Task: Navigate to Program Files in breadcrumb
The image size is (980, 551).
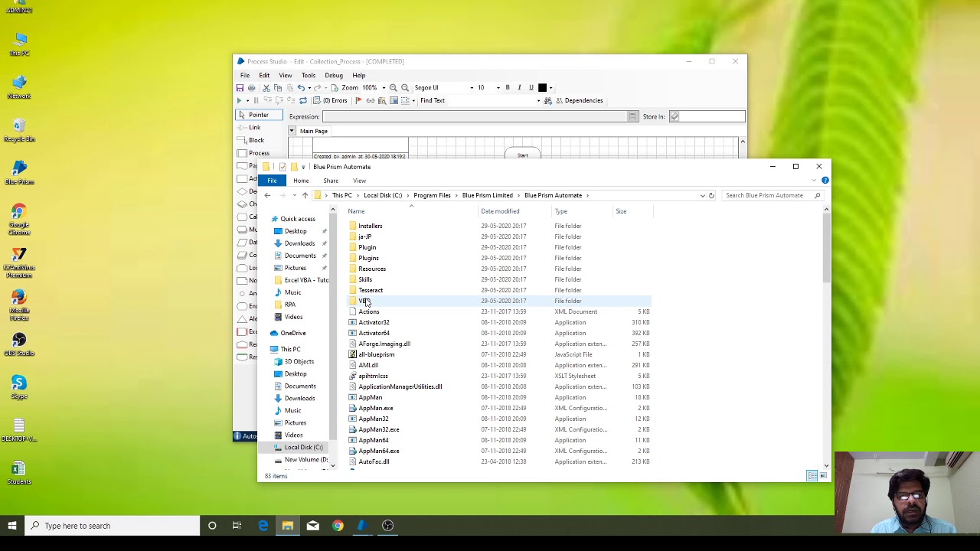Action: click(x=432, y=195)
